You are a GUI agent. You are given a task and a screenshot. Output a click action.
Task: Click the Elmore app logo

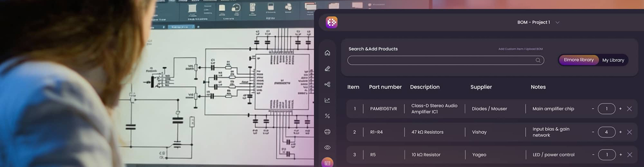[x=331, y=22]
